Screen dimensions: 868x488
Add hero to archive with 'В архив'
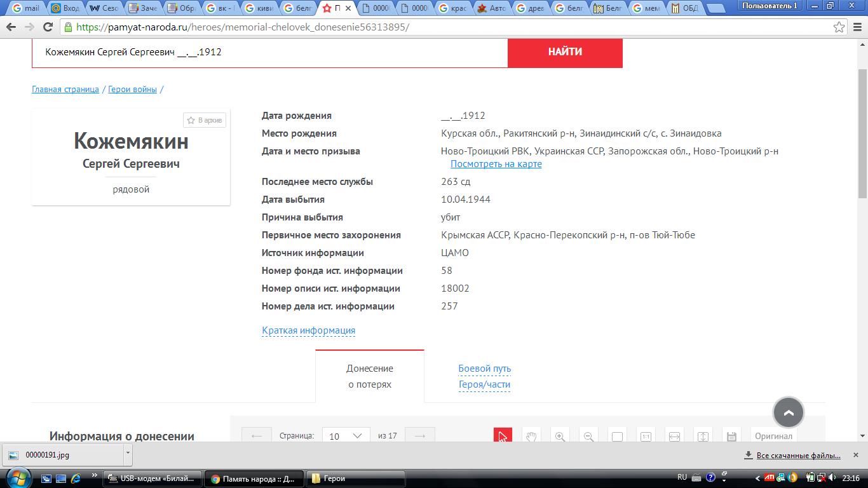(205, 120)
